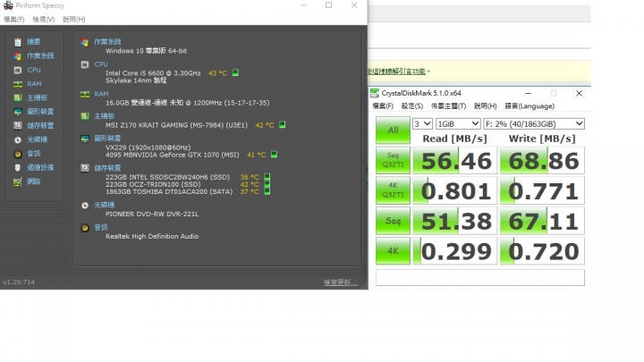Open CrystalDiskMark Language menu
This screenshot has width=644, height=362.
point(530,105)
